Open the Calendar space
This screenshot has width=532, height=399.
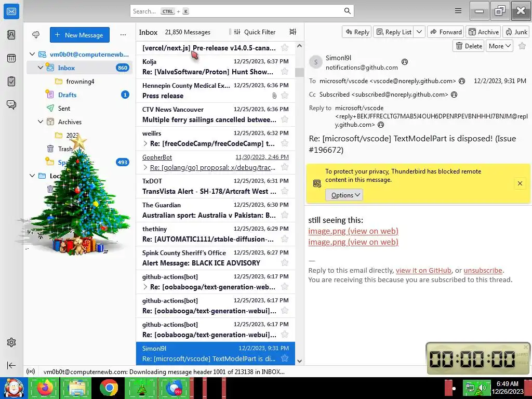[x=11, y=58]
